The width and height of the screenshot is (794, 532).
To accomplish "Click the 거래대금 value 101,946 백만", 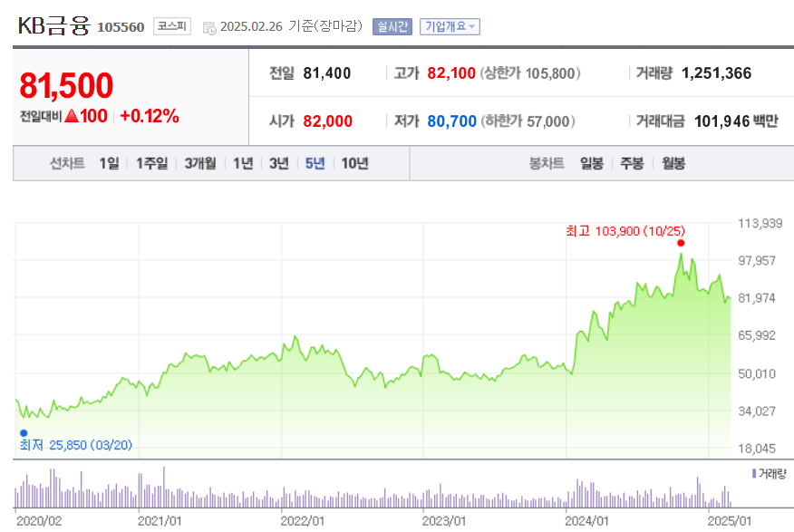I will click(x=736, y=121).
